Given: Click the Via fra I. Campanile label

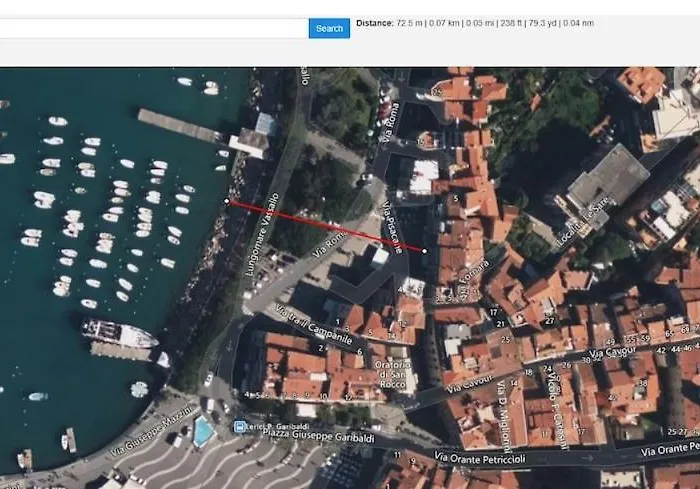Looking at the screenshot, I should coord(314,325).
